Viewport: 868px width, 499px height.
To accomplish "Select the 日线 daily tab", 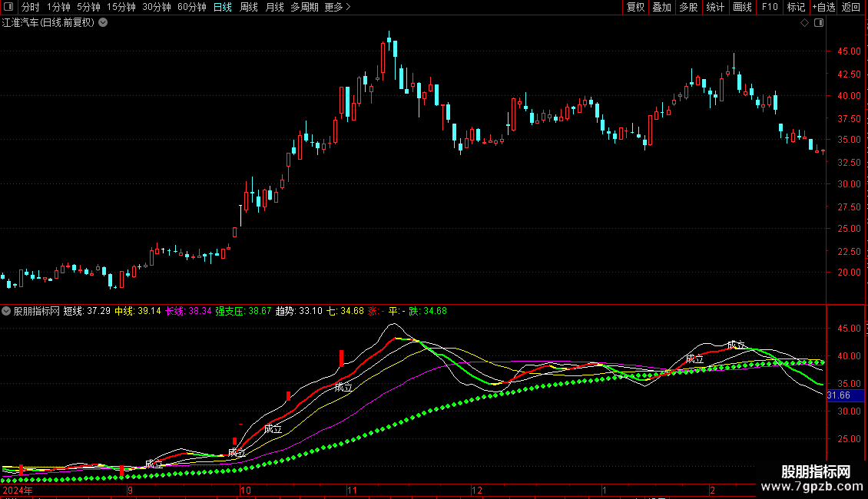I will [223, 7].
